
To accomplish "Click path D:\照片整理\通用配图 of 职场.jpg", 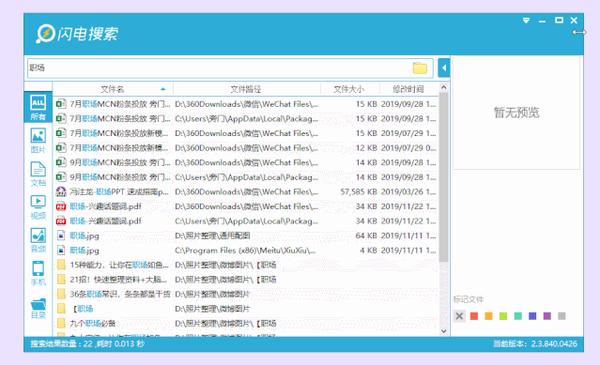I will [212, 236].
